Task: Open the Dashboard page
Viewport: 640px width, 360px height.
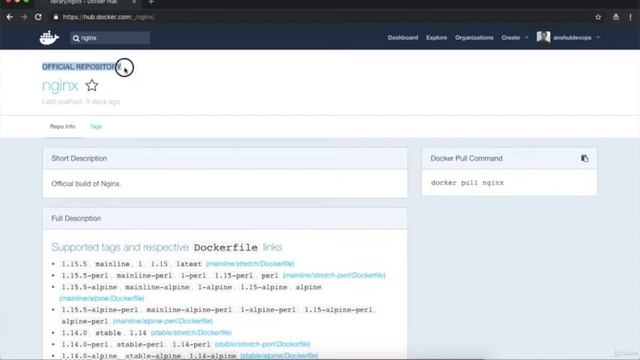Action: pyautogui.click(x=403, y=38)
